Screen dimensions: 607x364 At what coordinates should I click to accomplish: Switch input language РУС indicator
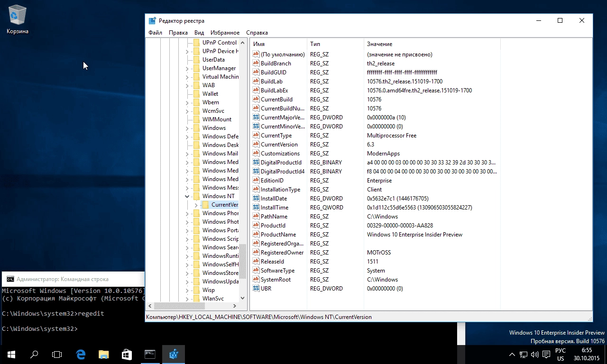pyautogui.click(x=561, y=351)
